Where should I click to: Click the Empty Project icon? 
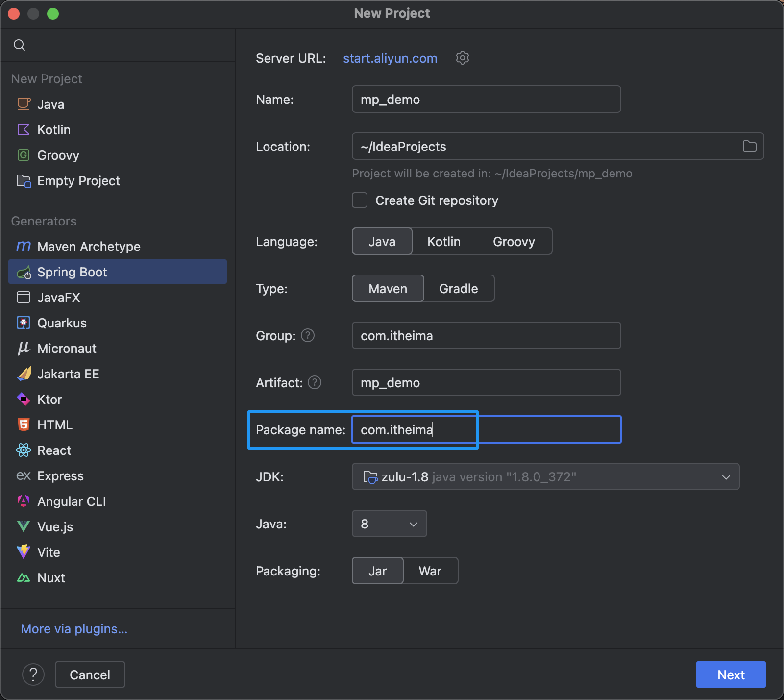pyautogui.click(x=24, y=180)
